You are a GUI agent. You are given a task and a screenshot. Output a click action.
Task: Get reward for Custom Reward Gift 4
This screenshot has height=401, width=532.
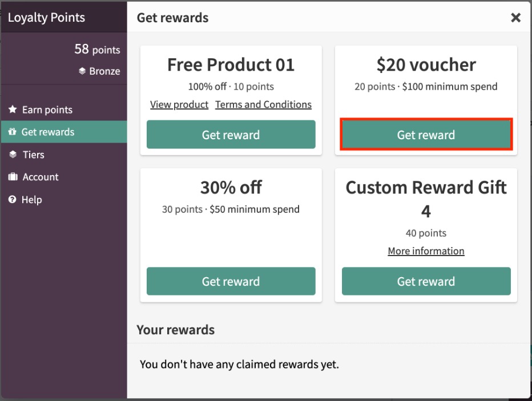pyautogui.click(x=426, y=281)
